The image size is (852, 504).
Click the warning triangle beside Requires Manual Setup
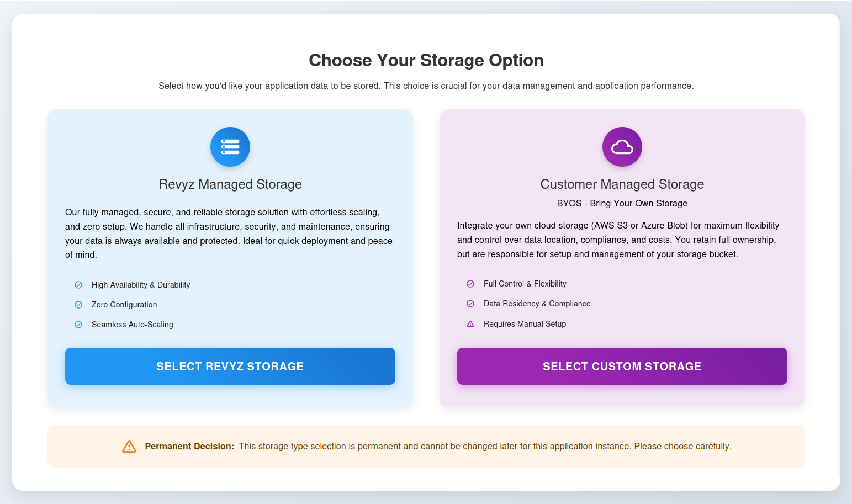coord(470,324)
